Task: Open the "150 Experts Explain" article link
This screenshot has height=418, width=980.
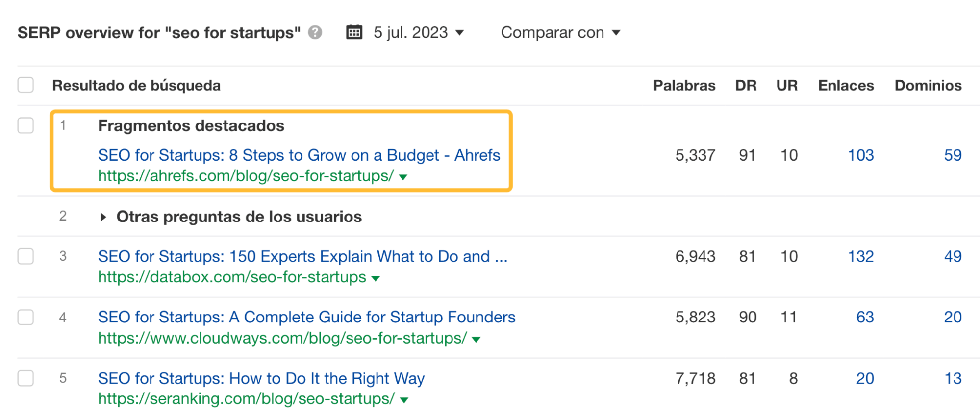Action: pos(303,256)
